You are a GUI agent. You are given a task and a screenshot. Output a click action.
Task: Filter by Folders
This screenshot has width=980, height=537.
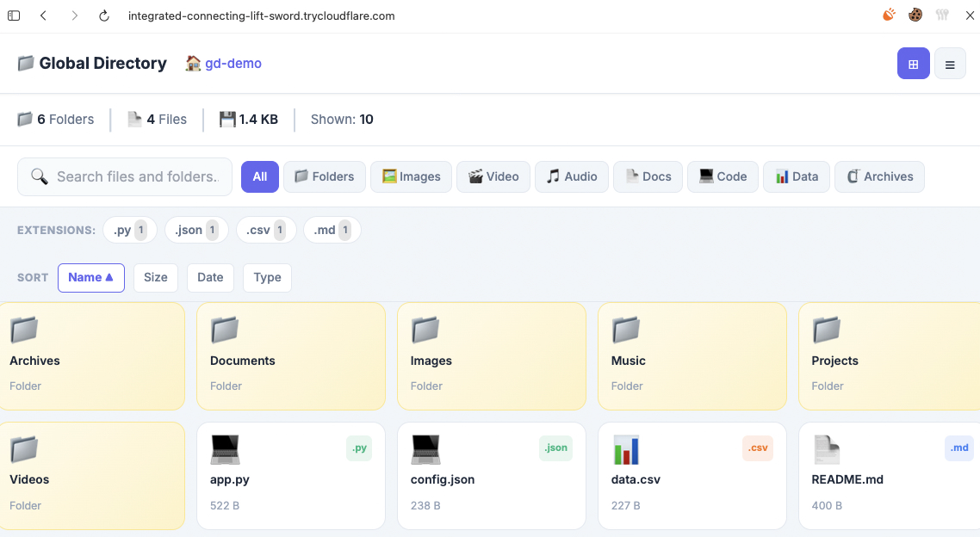coord(325,176)
